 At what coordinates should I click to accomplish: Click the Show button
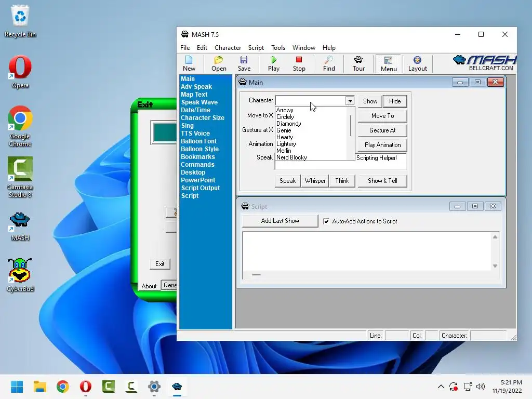coord(370,101)
